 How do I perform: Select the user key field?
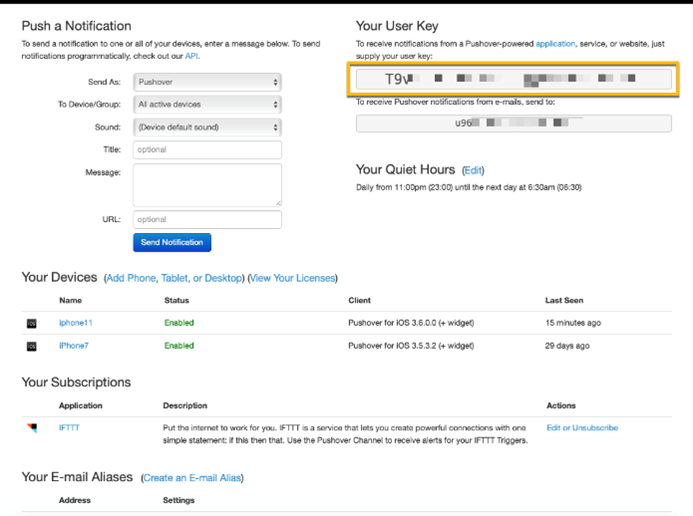[x=514, y=79]
